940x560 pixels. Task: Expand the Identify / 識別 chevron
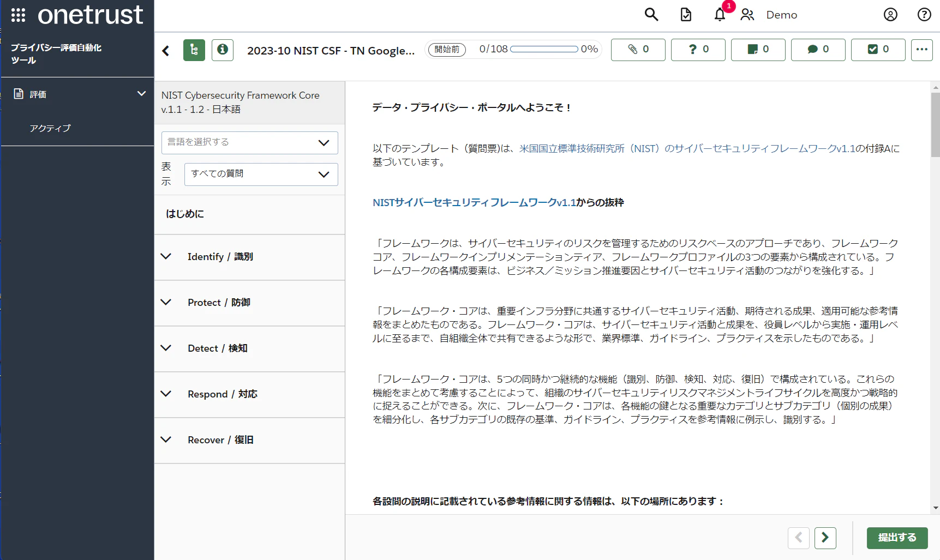[166, 256]
